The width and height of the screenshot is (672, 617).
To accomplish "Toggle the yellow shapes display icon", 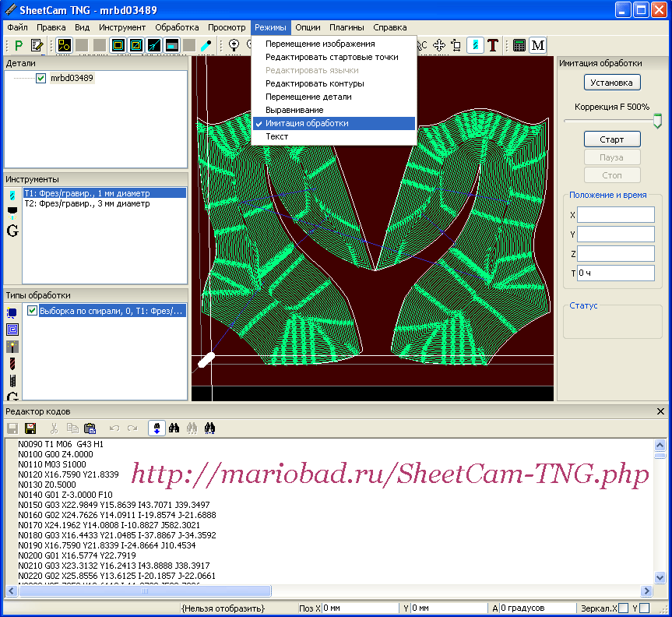I will [x=65, y=45].
